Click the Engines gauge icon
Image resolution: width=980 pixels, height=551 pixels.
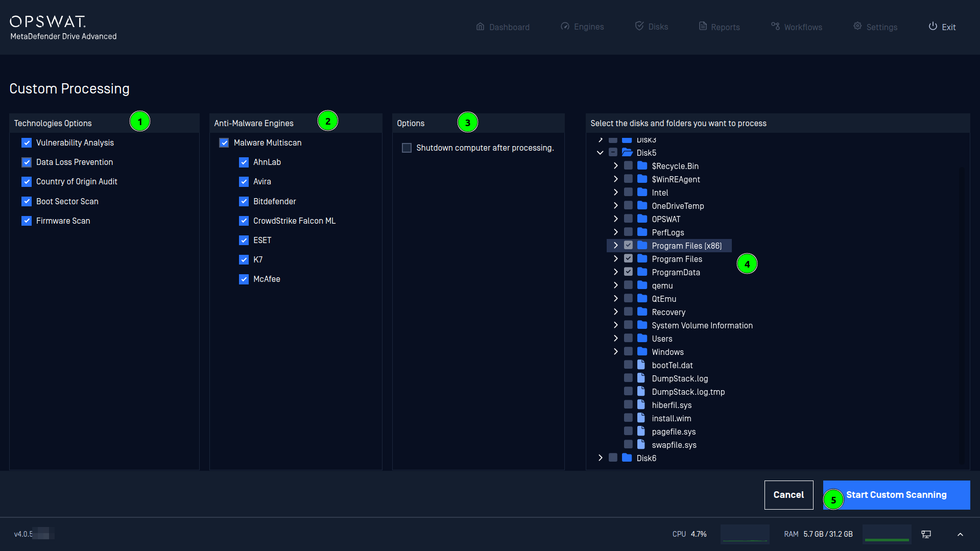(565, 26)
